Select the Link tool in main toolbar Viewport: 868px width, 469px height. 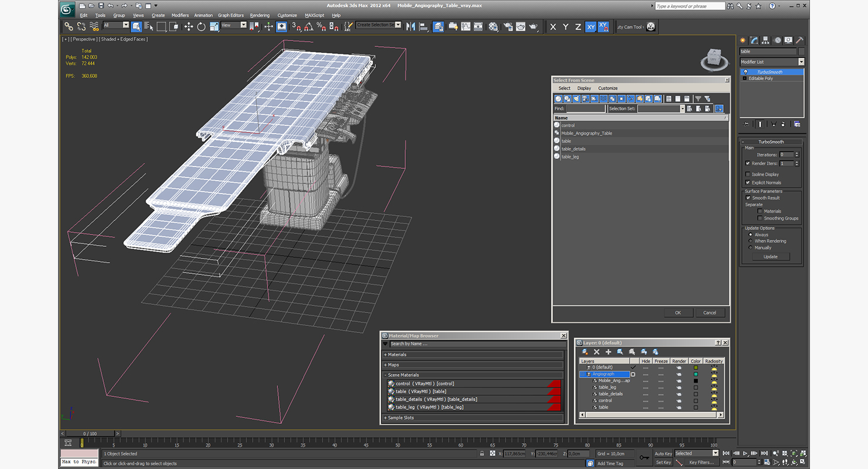(x=69, y=26)
